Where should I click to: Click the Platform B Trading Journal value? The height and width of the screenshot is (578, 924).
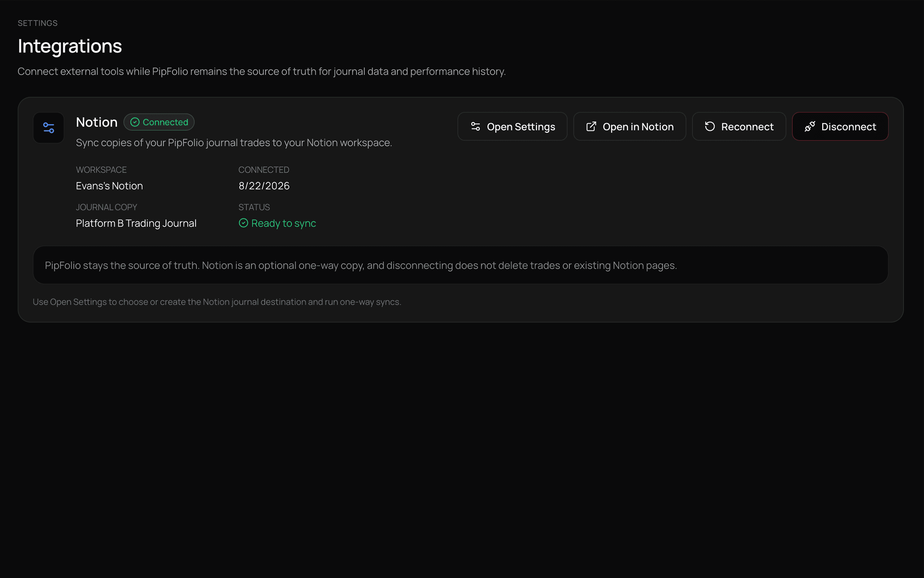pyautogui.click(x=136, y=223)
